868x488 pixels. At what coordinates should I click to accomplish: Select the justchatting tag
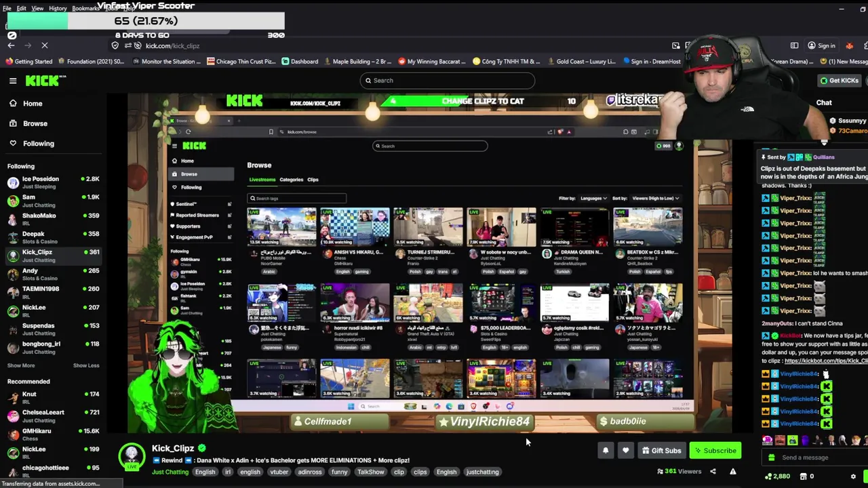pyautogui.click(x=482, y=472)
